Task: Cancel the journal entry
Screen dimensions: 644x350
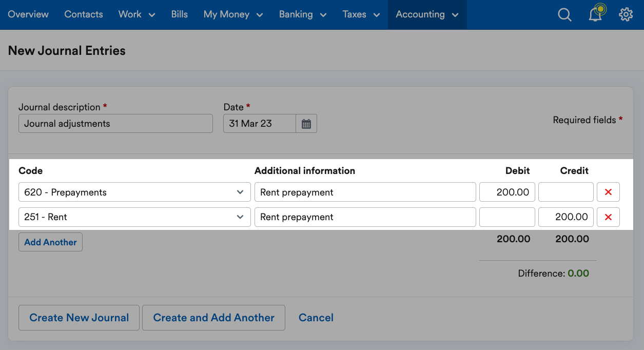Action: (x=316, y=318)
